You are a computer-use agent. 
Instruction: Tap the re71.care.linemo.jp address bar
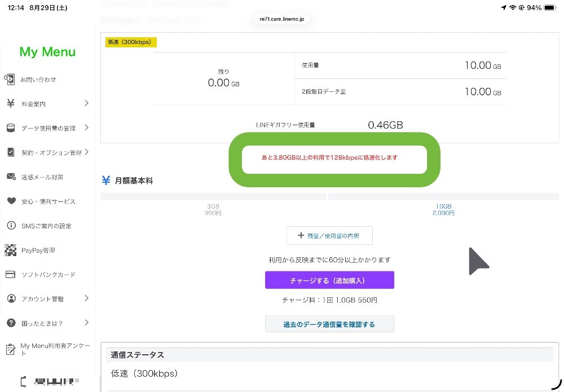(282, 19)
